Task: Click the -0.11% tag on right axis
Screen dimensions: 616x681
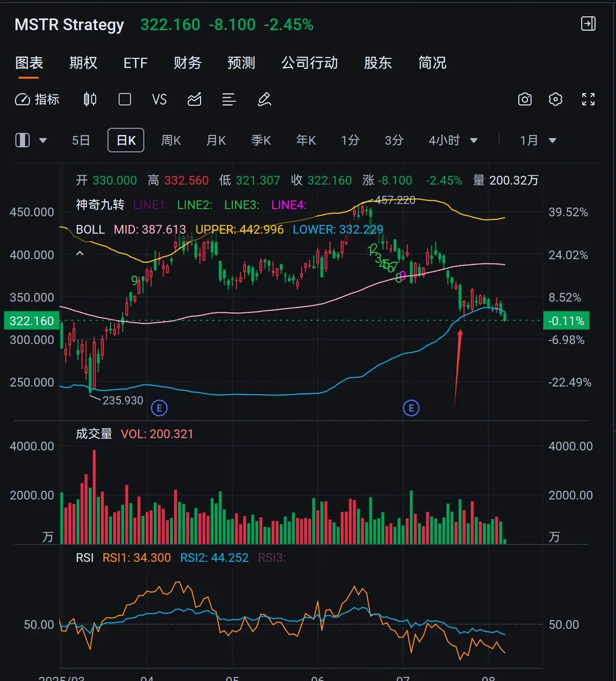Action: 566,321
